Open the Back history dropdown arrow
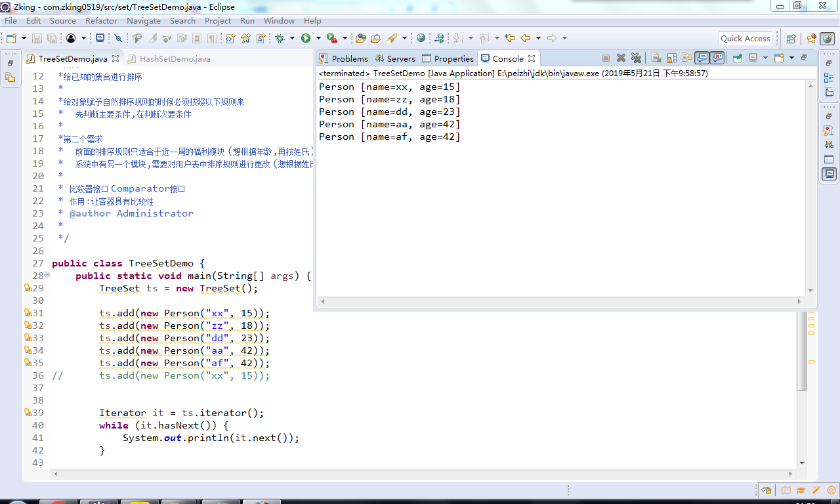840x504 pixels. click(x=538, y=38)
